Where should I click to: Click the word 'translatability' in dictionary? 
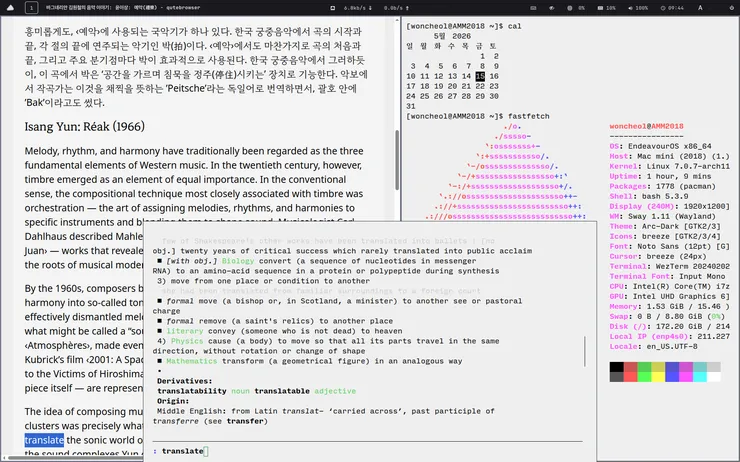(192, 391)
